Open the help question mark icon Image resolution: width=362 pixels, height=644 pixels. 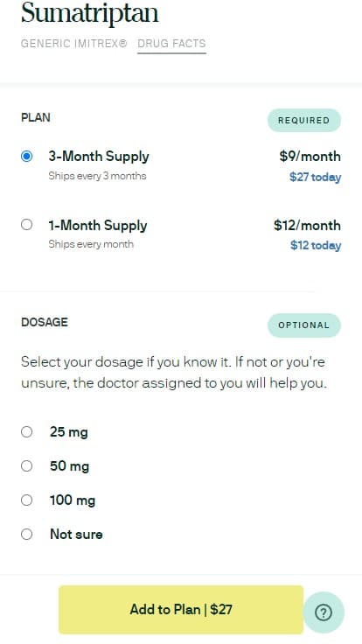click(x=324, y=612)
